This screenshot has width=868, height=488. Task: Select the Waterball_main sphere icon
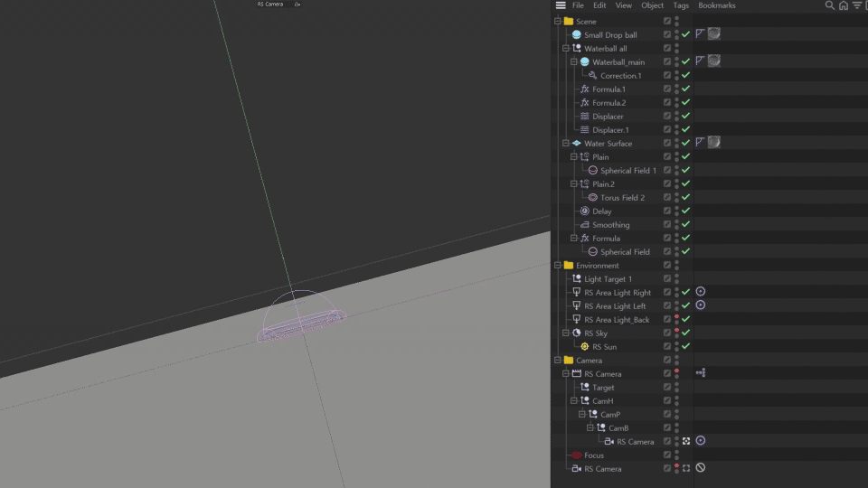pyautogui.click(x=585, y=62)
